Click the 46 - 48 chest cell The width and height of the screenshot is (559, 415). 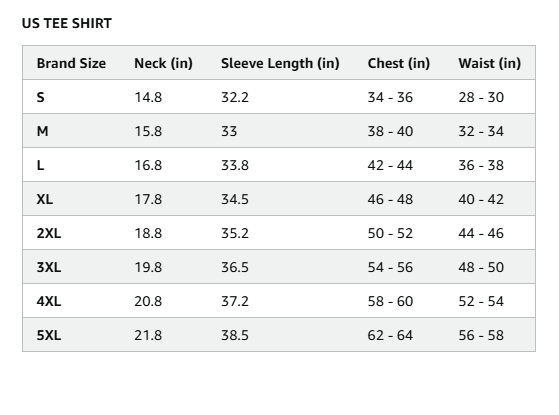[x=390, y=199]
